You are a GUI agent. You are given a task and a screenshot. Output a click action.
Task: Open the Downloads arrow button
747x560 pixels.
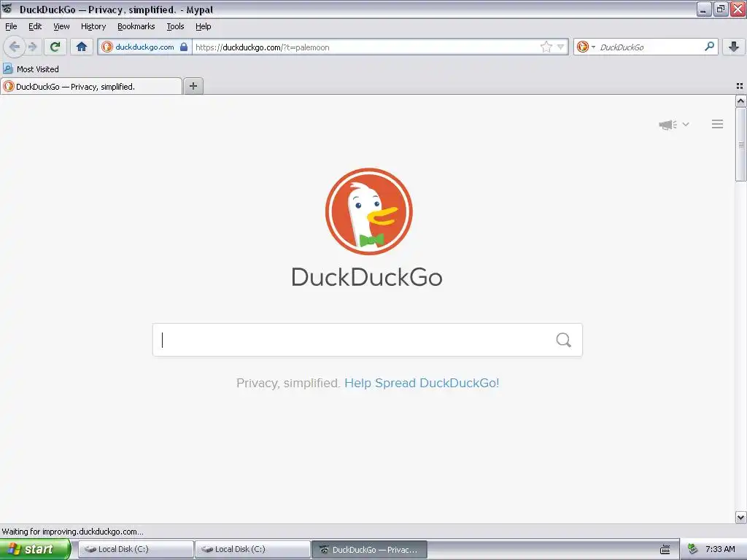[x=734, y=47]
